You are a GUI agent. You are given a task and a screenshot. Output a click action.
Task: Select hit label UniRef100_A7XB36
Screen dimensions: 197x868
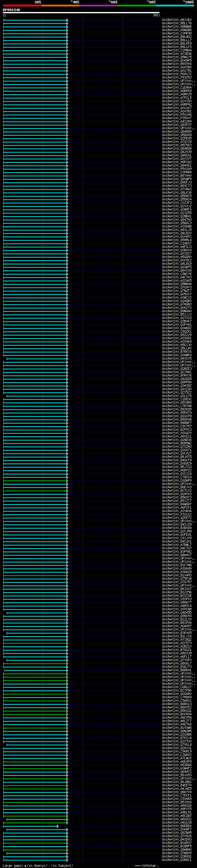176,54
